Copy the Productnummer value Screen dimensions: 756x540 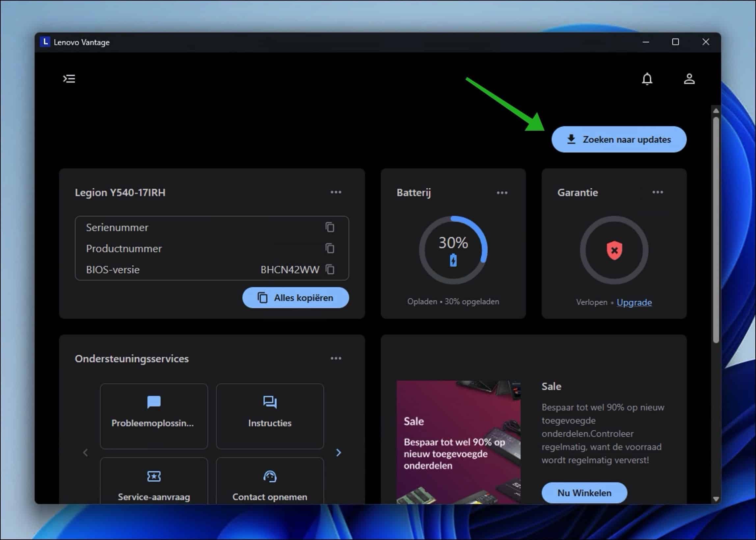[330, 248]
